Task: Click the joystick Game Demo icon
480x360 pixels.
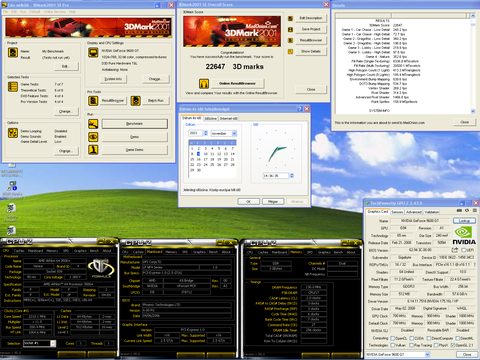Action: pos(93,150)
